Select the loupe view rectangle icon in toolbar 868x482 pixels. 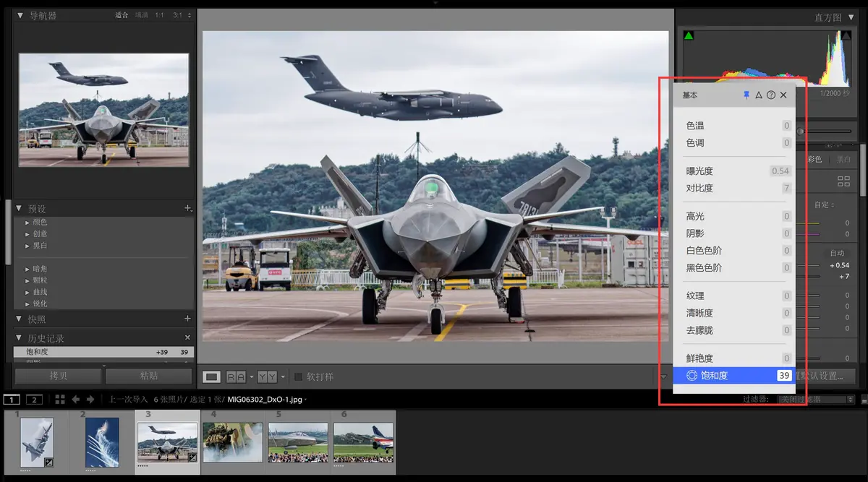pyautogui.click(x=211, y=376)
